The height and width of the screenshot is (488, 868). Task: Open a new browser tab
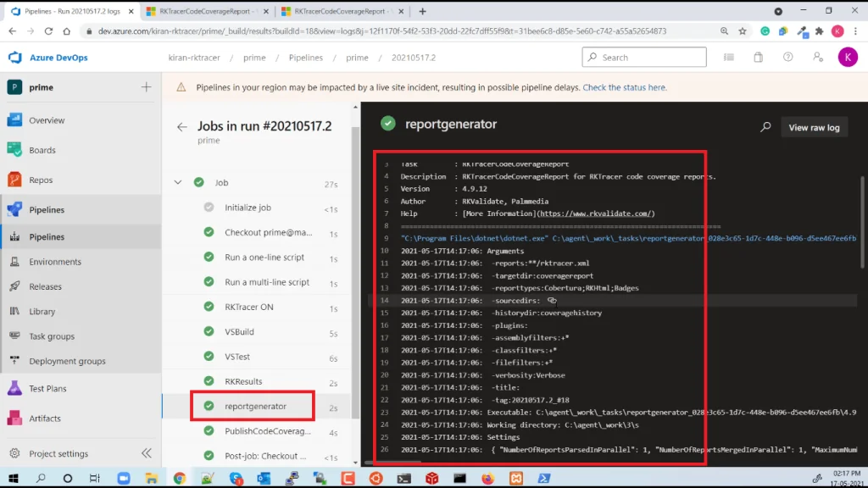[422, 11]
